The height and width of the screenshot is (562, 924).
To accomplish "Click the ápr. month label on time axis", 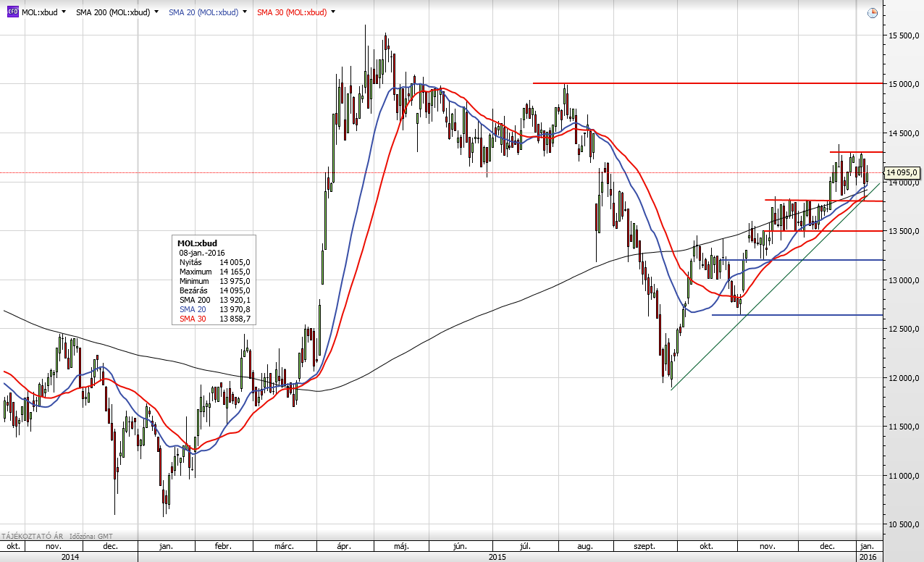I will pos(344,546).
